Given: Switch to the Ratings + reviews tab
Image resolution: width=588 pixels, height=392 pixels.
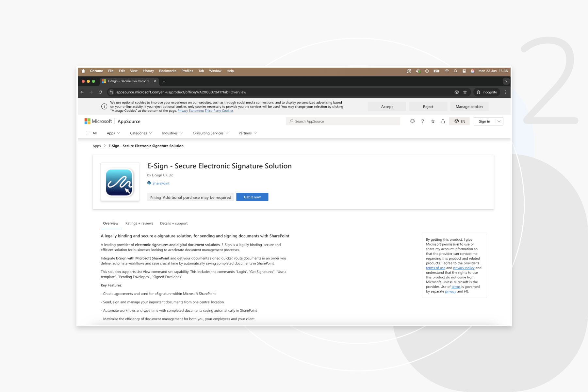Looking at the screenshot, I should (139, 223).
